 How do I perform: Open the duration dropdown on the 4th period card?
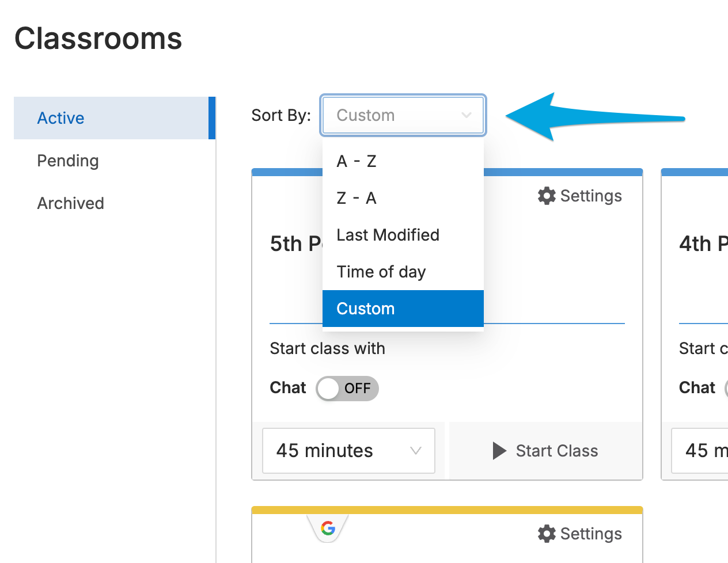pos(700,451)
